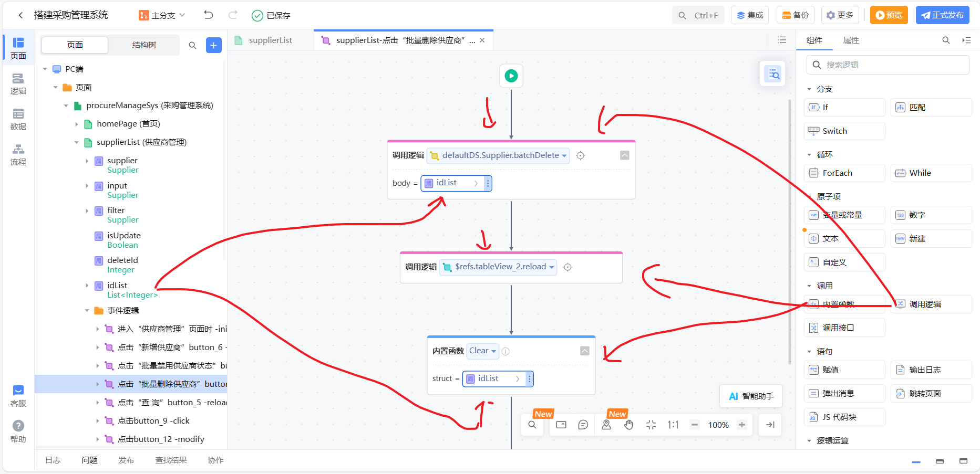The width and height of the screenshot is (980, 474).
Task: Open 客服 customer service
Action: tap(18, 396)
